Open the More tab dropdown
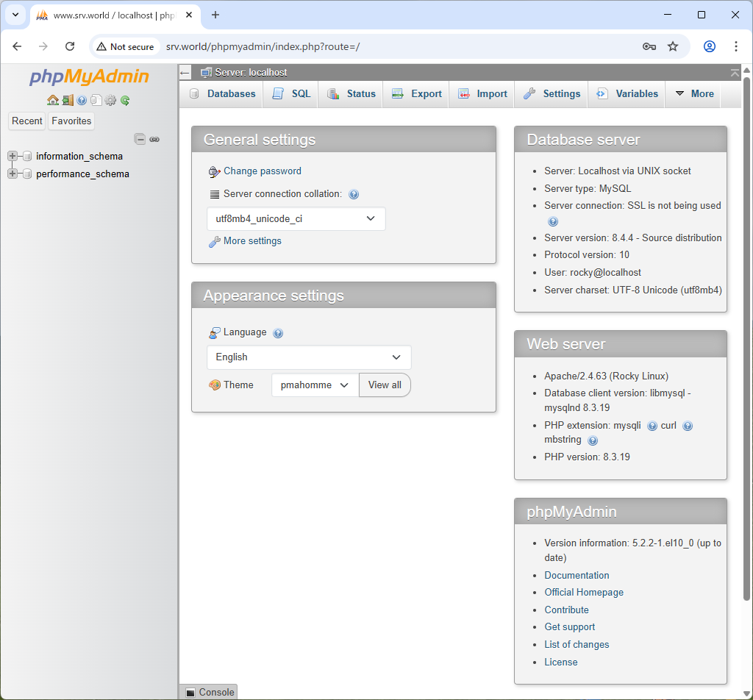 [698, 93]
